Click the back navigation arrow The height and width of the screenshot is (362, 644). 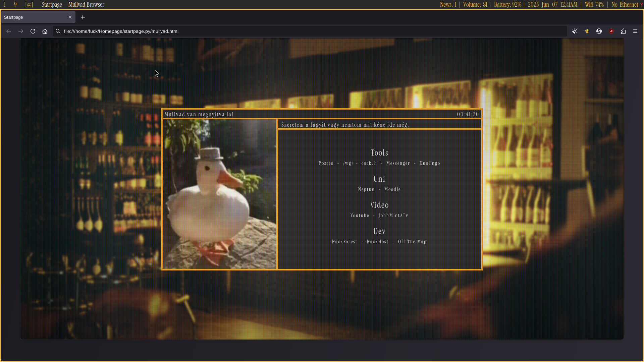click(9, 31)
